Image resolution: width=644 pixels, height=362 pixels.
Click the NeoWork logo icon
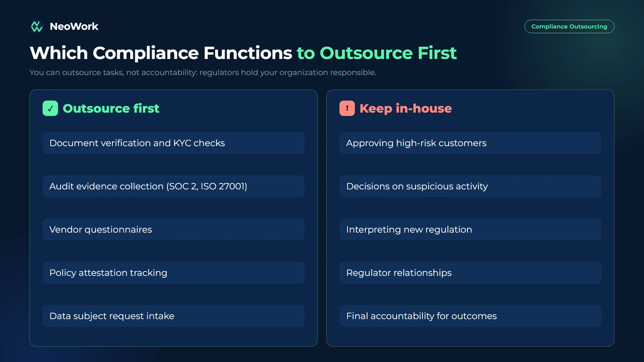pyautogui.click(x=37, y=26)
